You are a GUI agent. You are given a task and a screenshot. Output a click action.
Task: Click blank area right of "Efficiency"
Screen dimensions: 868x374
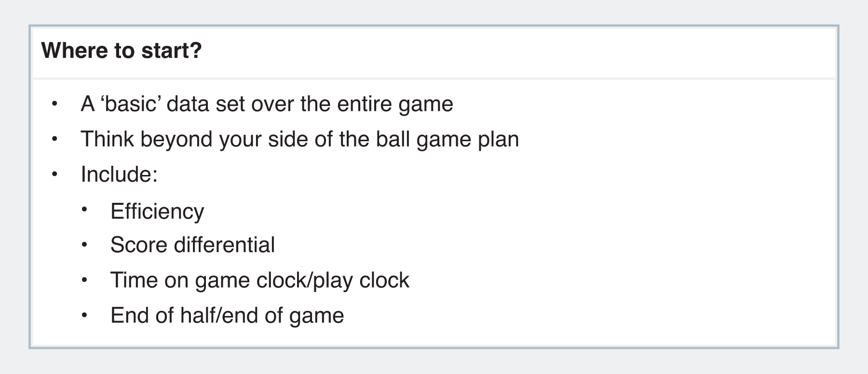[482, 211]
